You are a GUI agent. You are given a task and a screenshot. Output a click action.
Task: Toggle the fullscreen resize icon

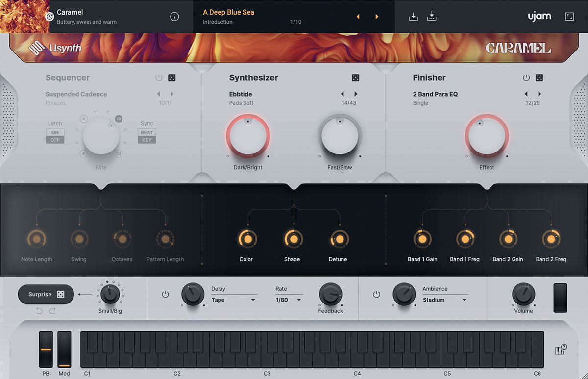click(x=569, y=17)
